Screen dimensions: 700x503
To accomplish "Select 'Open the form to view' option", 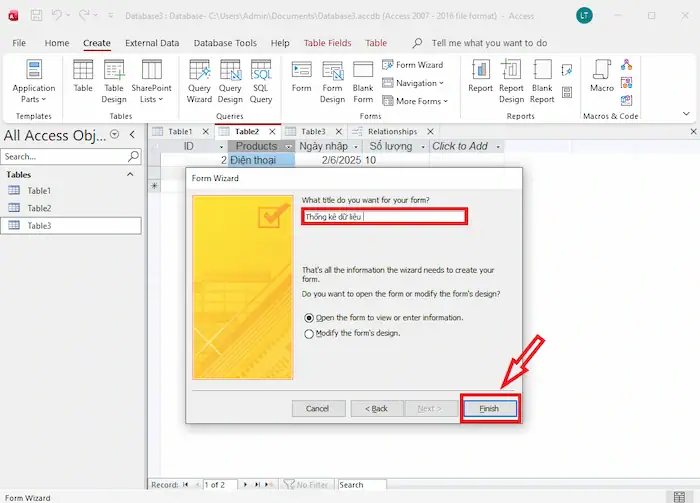I will coord(309,317).
